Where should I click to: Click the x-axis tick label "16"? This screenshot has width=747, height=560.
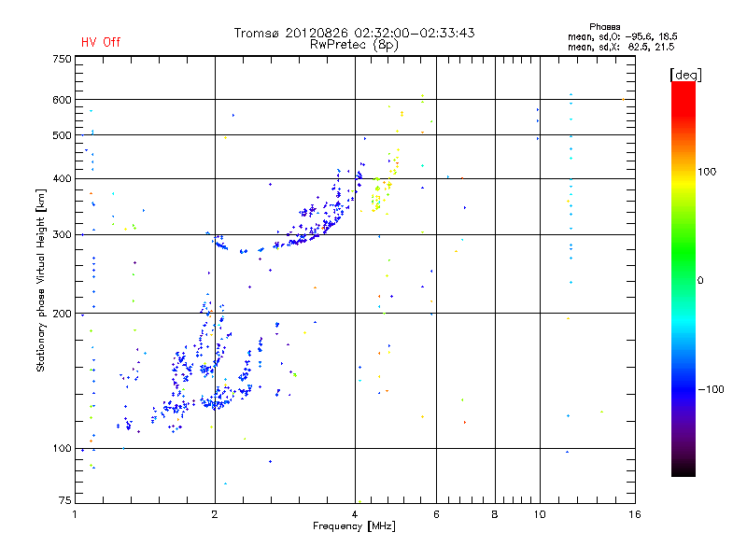635,514
